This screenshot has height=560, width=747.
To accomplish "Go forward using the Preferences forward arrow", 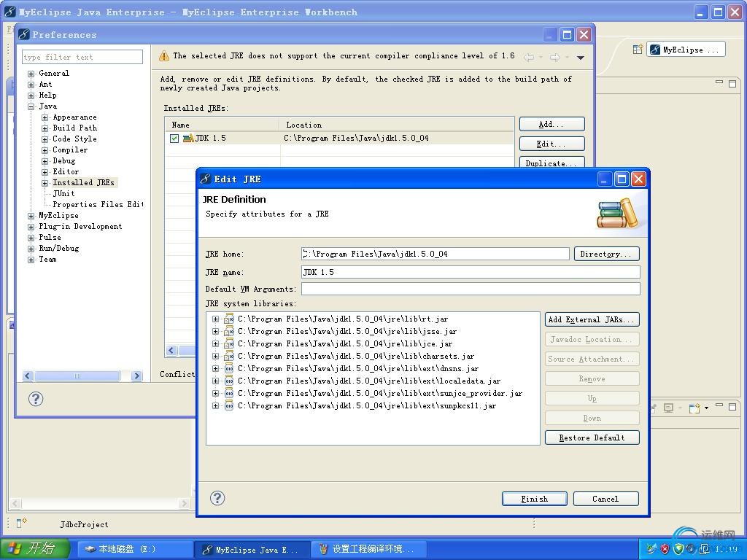I will (x=554, y=58).
